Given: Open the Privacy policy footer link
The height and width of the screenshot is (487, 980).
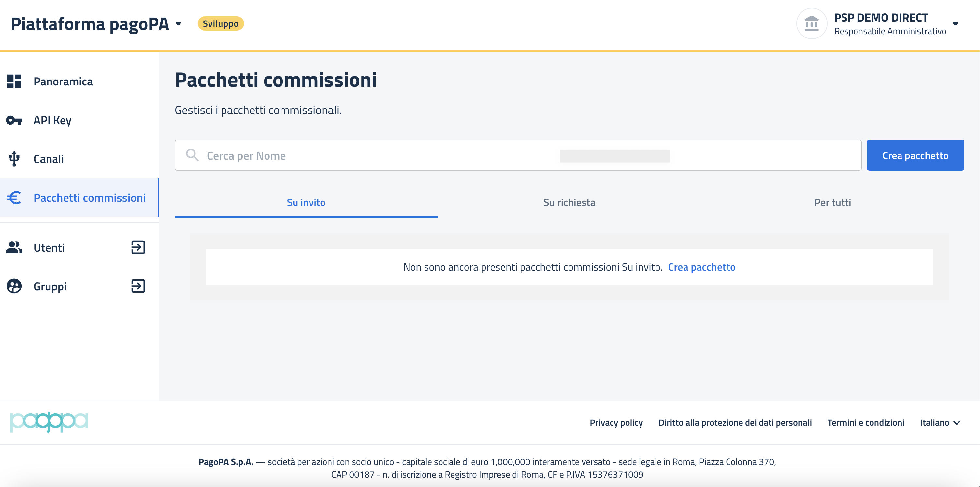Looking at the screenshot, I should pyautogui.click(x=616, y=423).
